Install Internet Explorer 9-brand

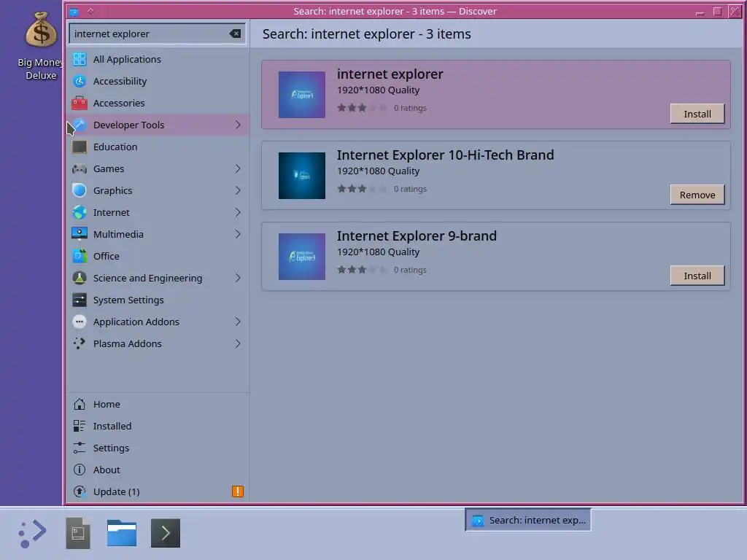(697, 276)
